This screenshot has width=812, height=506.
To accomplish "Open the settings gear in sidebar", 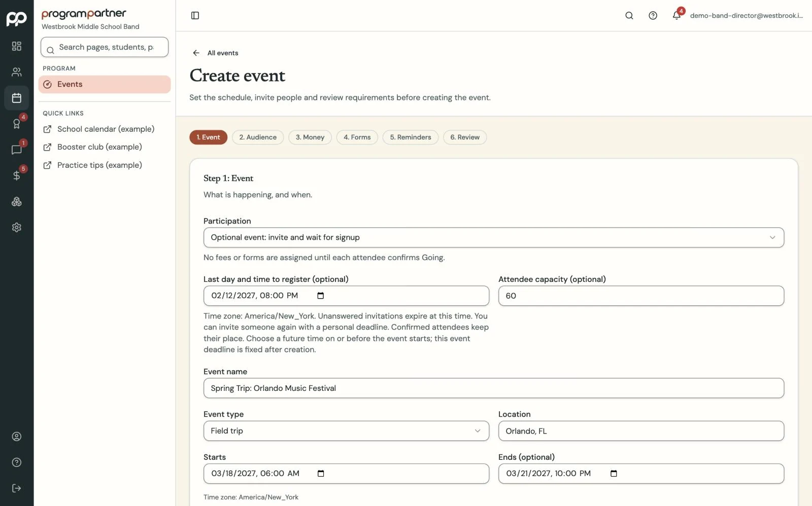I will (17, 227).
